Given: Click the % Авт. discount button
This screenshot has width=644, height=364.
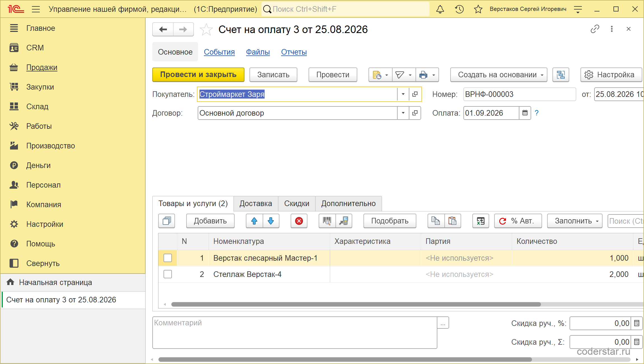Looking at the screenshot, I should point(518,221).
